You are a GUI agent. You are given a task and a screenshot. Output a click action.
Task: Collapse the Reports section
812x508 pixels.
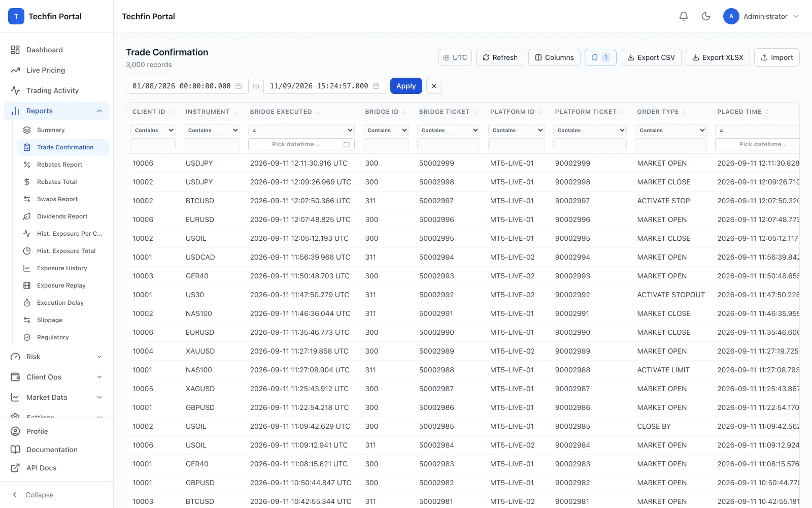pos(56,111)
